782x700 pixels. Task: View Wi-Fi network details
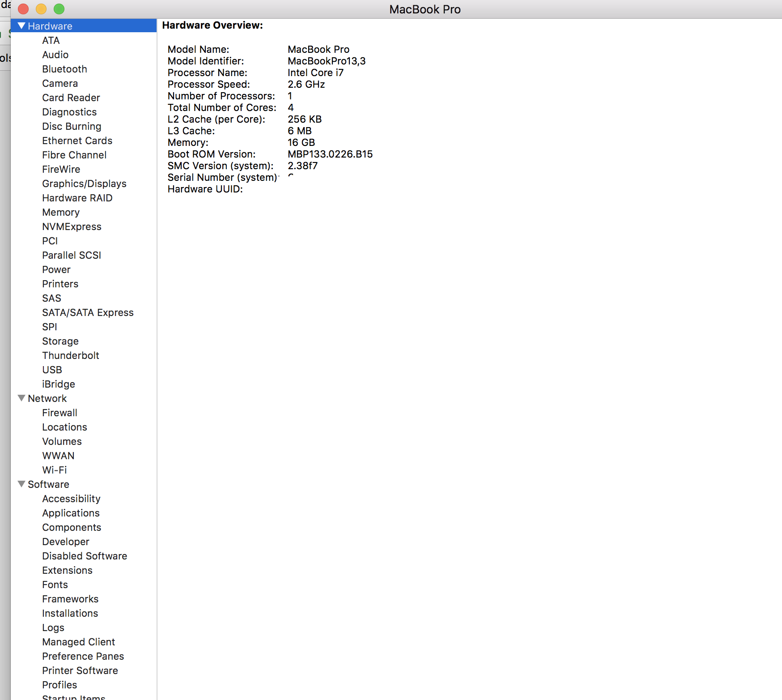point(55,470)
